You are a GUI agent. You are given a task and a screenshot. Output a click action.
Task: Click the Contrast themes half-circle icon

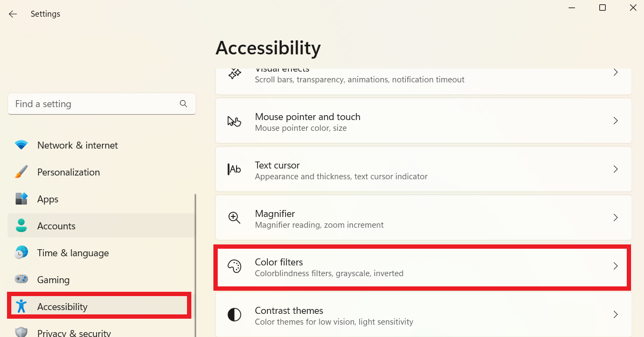234,315
